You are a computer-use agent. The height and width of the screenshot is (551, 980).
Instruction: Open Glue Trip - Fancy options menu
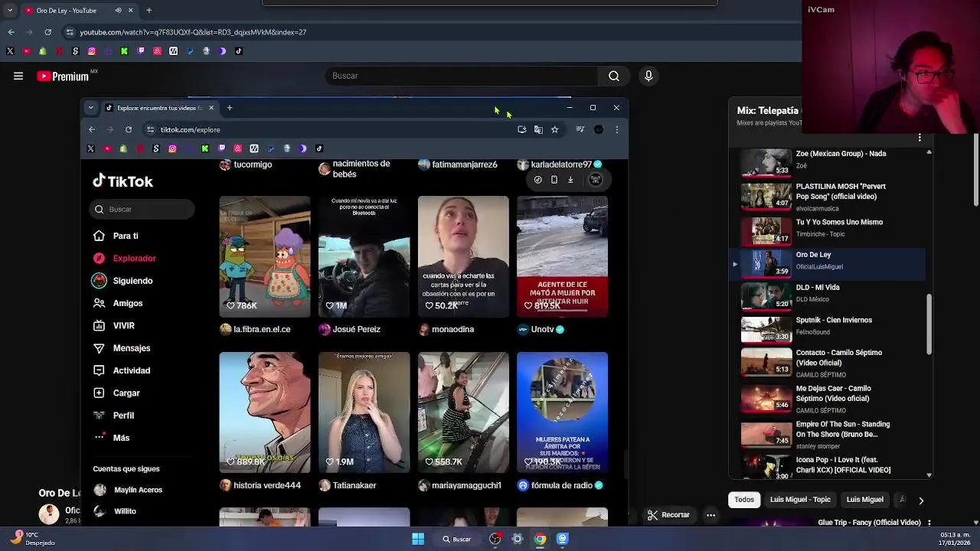(x=929, y=523)
